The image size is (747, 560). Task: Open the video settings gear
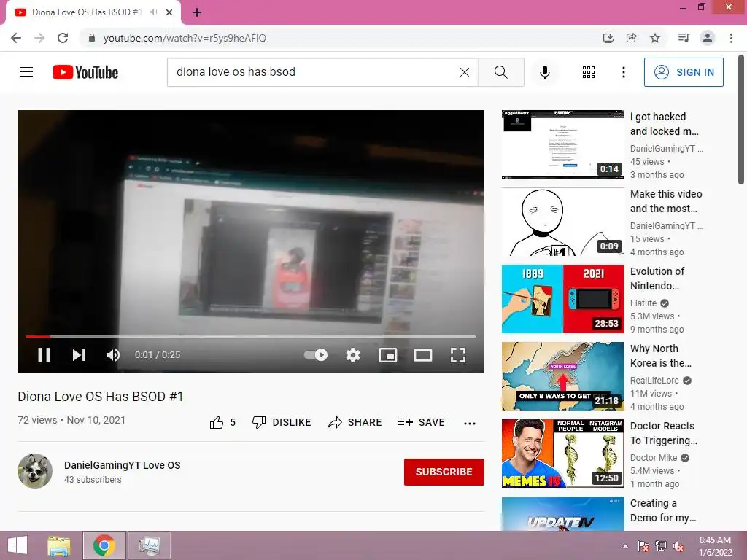[x=353, y=355]
